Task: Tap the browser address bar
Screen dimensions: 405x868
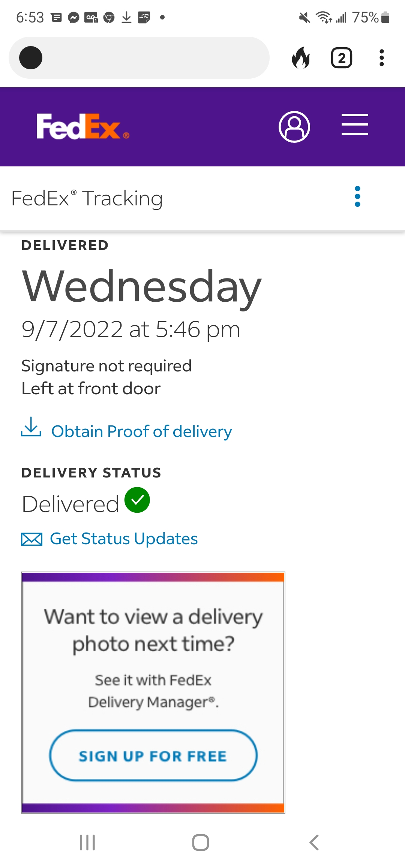Action: (x=150, y=58)
